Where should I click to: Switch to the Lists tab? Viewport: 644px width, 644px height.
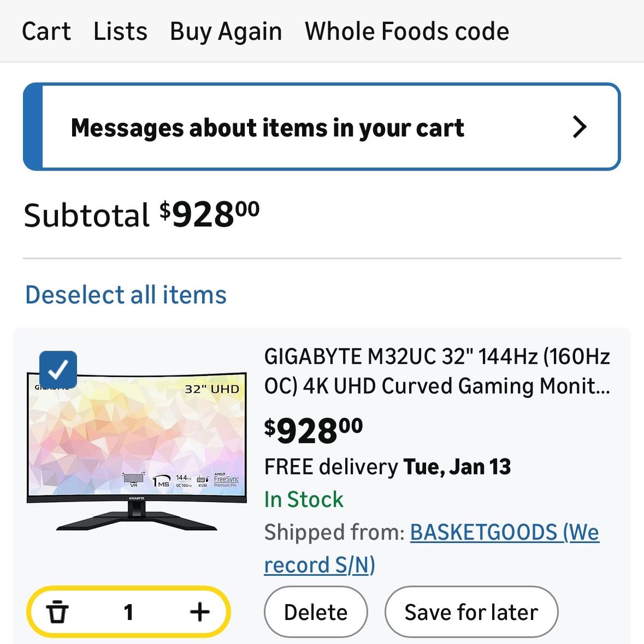coord(120,32)
